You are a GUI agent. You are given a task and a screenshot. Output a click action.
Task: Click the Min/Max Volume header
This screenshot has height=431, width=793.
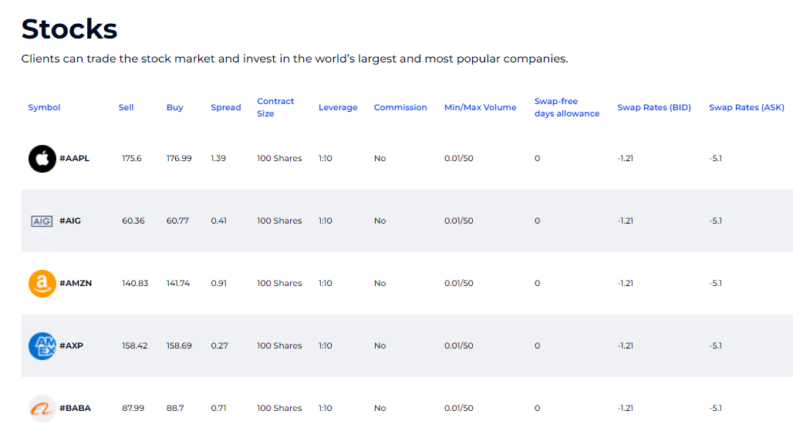tap(480, 107)
